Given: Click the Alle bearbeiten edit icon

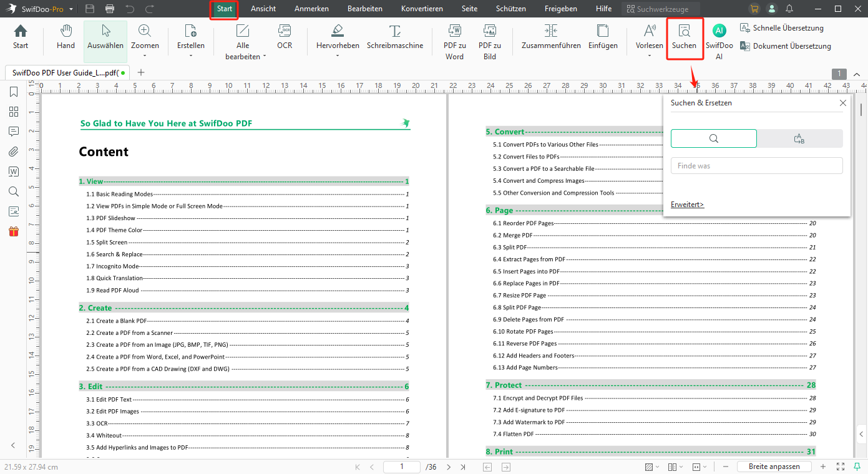Looking at the screenshot, I should click(x=243, y=31).
